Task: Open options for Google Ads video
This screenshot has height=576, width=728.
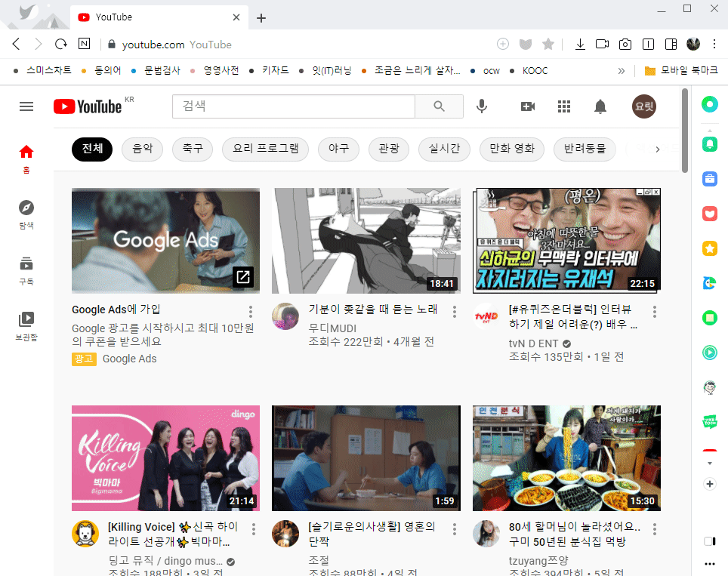Action: point(250,312)
